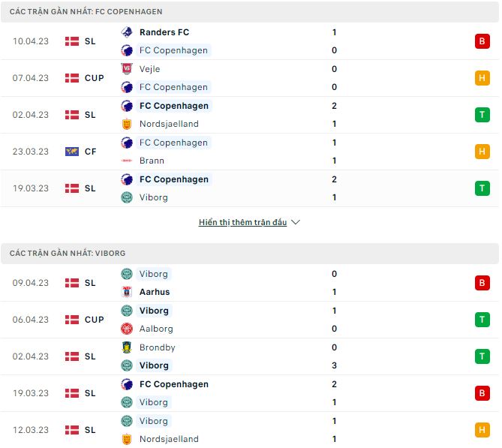
Task: Click the red B badge for Randers match
Action: [x=481, y=41]
